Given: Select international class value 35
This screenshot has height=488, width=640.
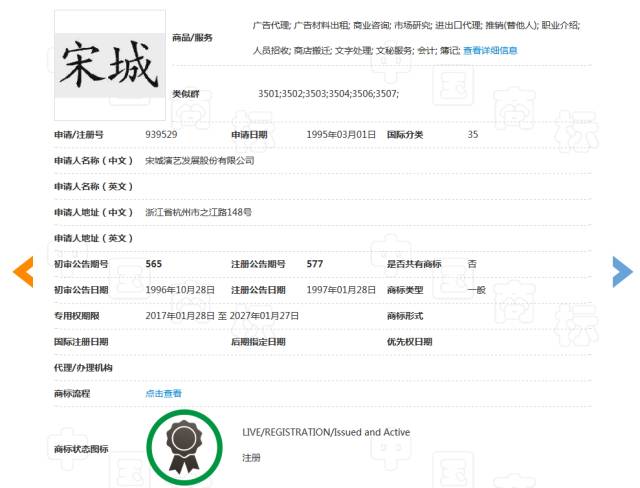Looking at the screenshot, I should pyautogui.click(x=473, y=135).
